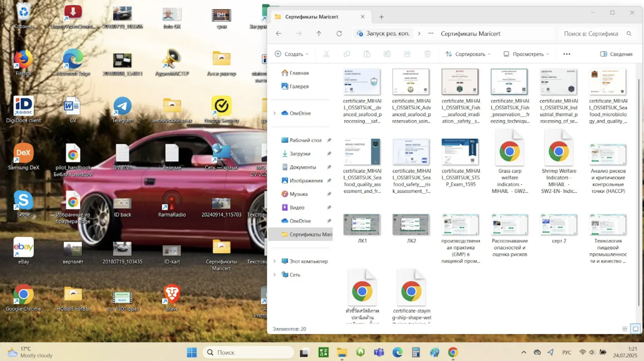
Task: Click the Запуск рез. коп. backup button
Action: click(x=383, y=34)
